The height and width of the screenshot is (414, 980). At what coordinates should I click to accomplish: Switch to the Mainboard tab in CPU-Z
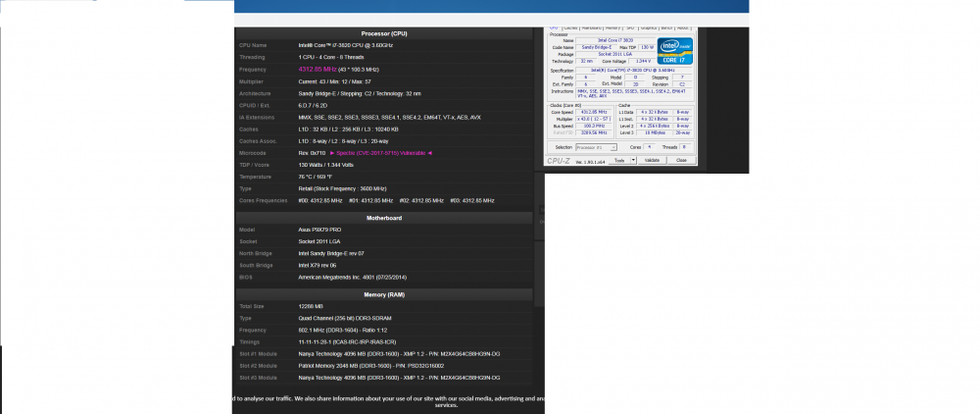point(592,27)
